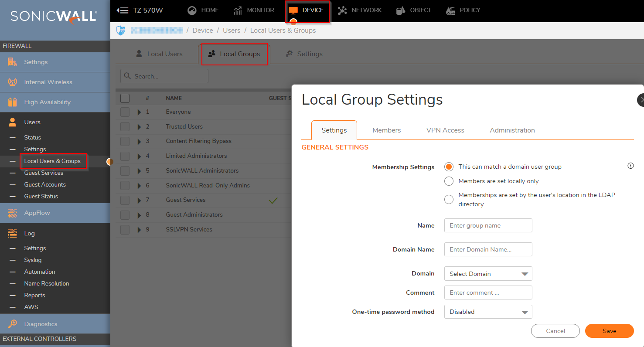Check the box for Trusted Users row

(125, 126)
